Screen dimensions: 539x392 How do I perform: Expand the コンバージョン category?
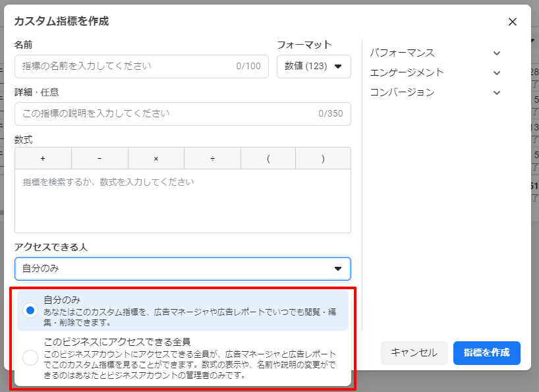pyautogui.click(x=435, y=92)
